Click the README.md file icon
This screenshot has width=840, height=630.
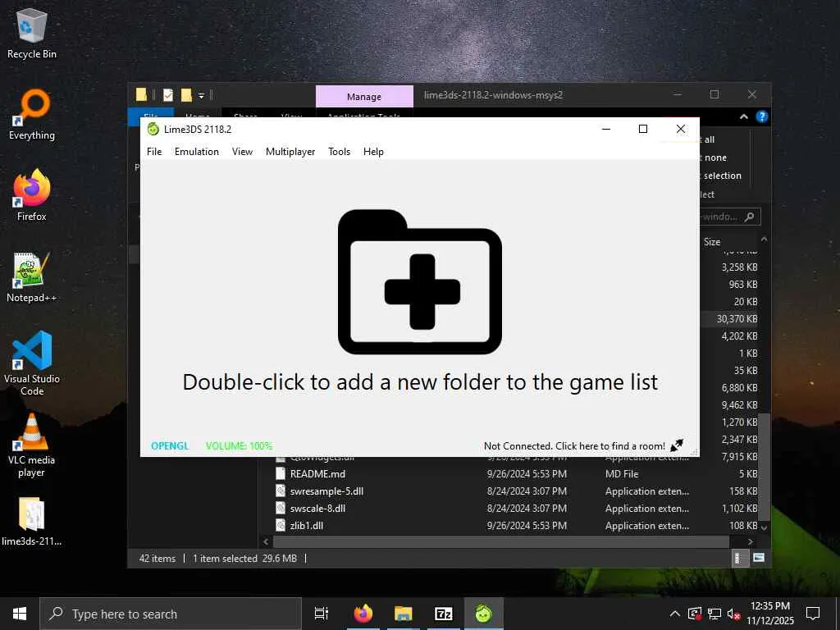coord(281,473)
